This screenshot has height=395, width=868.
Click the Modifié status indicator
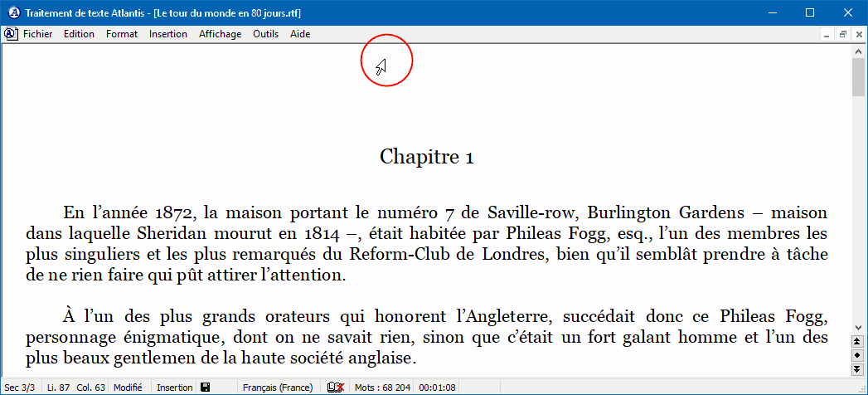[x=128, y=388]
